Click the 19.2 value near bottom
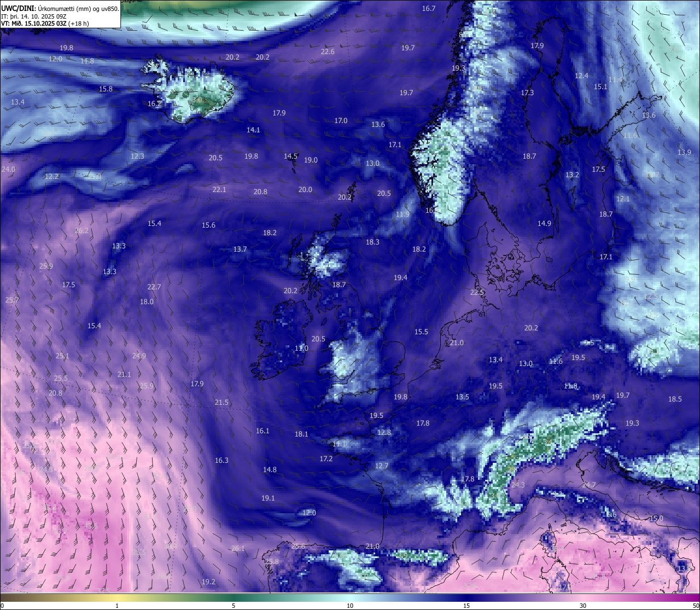 208,582
